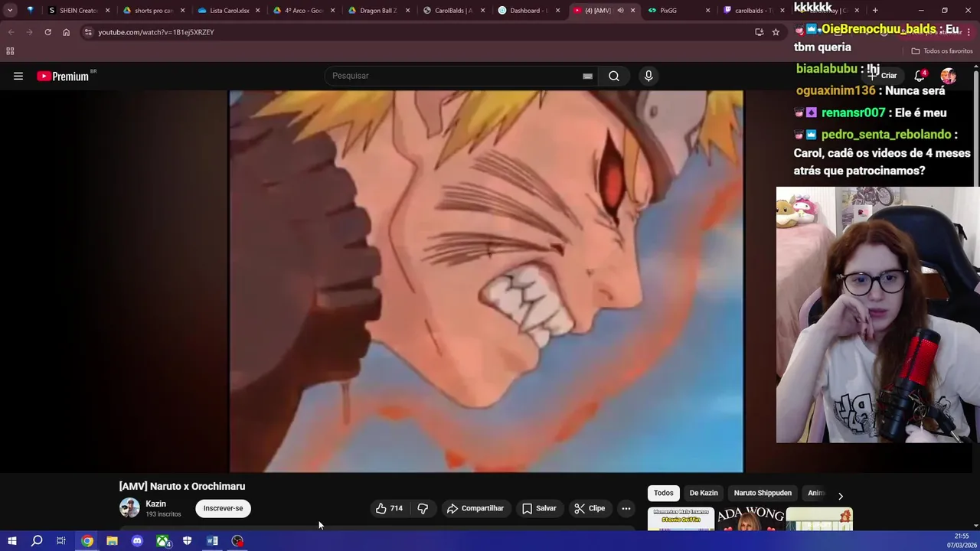Click the install app icon in address bar
This screenshot has width=980, height=551.
tap(759, 32)
